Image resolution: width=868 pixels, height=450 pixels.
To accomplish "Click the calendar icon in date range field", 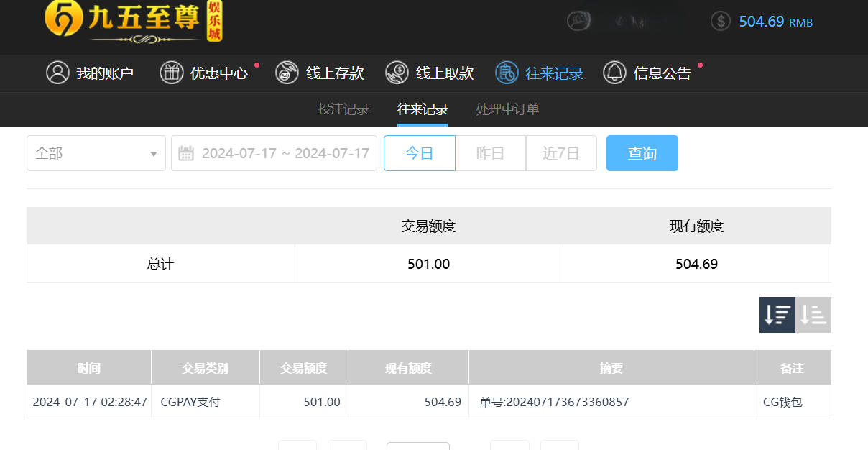I will coord(185,152).
